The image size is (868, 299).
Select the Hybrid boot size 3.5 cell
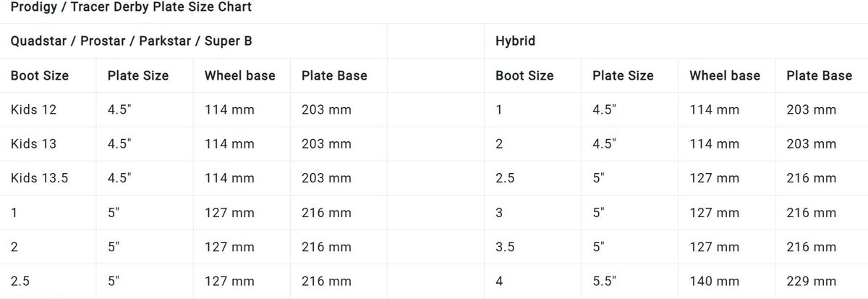(x=505, y=247)
